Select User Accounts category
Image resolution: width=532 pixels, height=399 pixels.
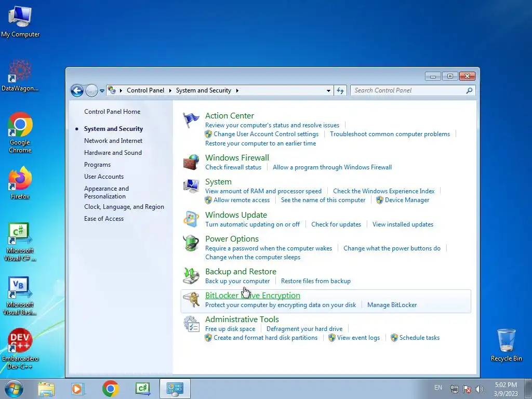point(103,177)
